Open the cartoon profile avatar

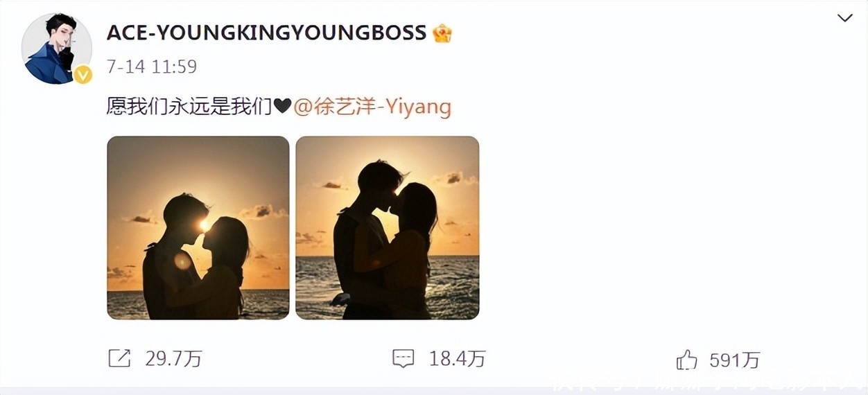pos(57,49)
